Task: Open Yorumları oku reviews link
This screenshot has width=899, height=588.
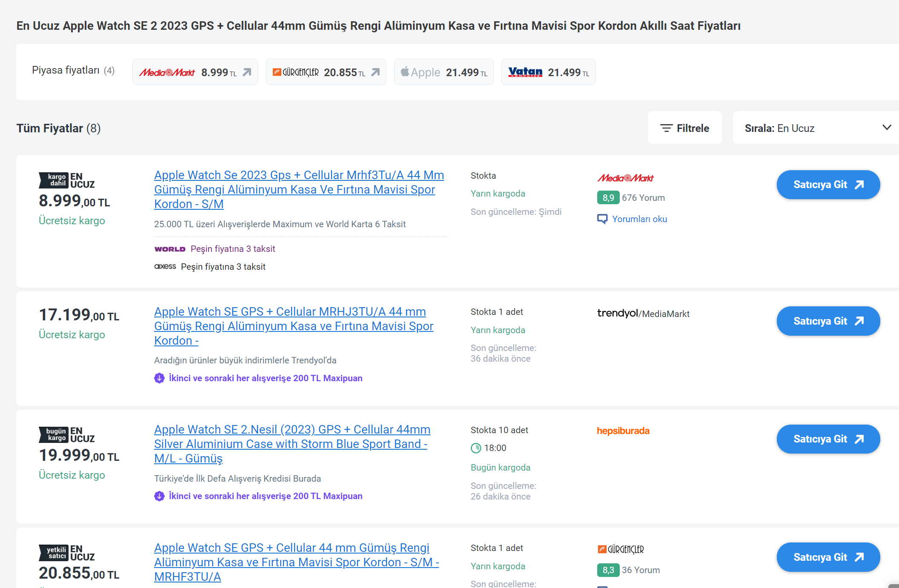Action: pos(639,219)
